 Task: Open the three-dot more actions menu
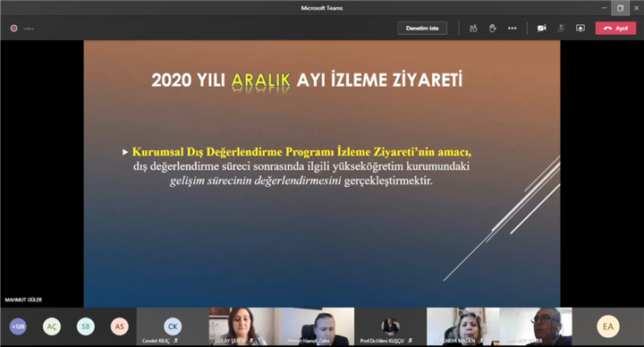513,29
